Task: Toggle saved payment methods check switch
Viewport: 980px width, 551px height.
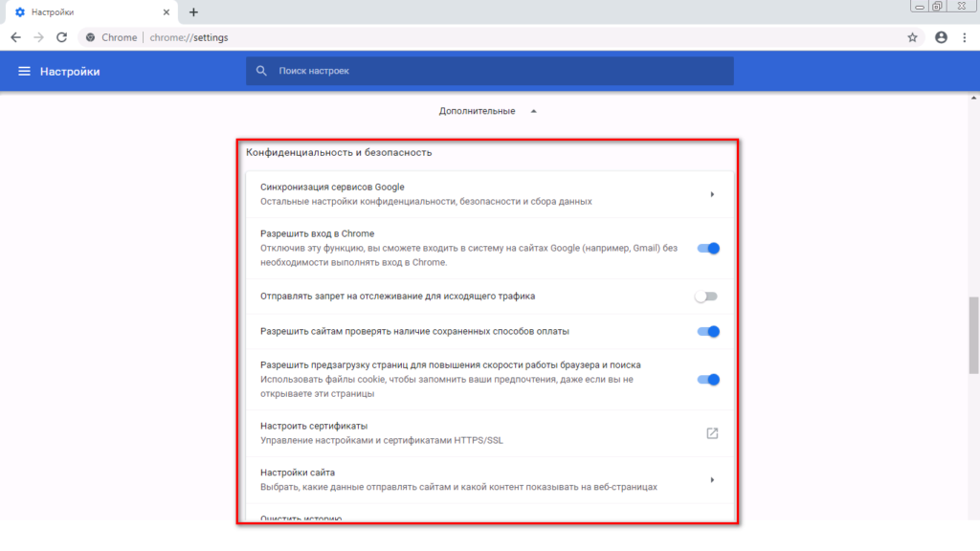Action: tap(708, 331)
